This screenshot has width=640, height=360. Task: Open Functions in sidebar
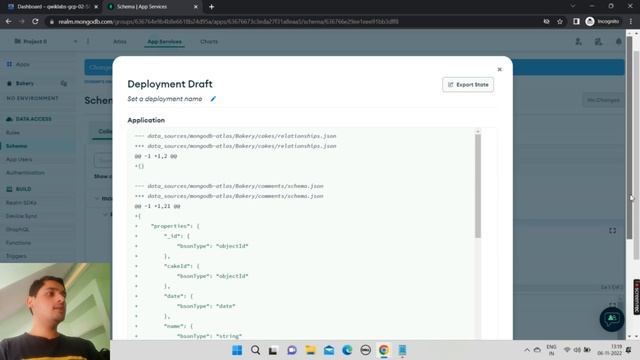(18, 243)
